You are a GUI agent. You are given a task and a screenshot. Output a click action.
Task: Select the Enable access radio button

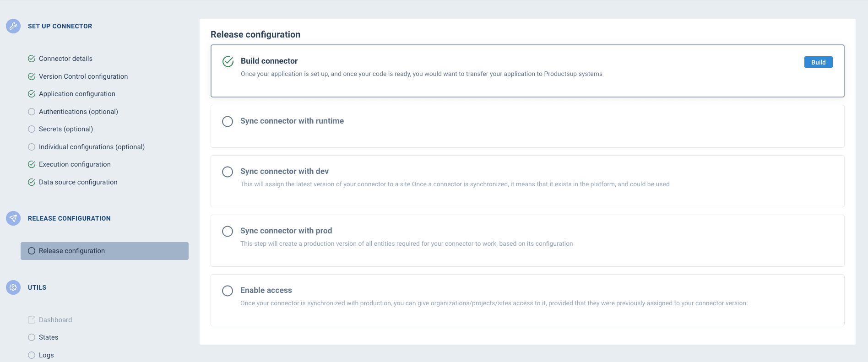[x=228, y=291]
